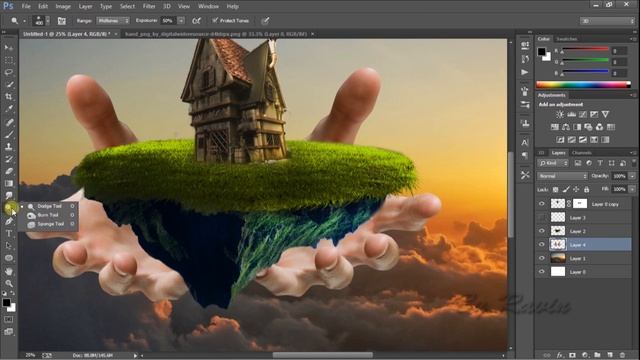Open the layer blend mode Normal dropdown
The width and height of the screenshot is (640, 360).
(562, 176)
